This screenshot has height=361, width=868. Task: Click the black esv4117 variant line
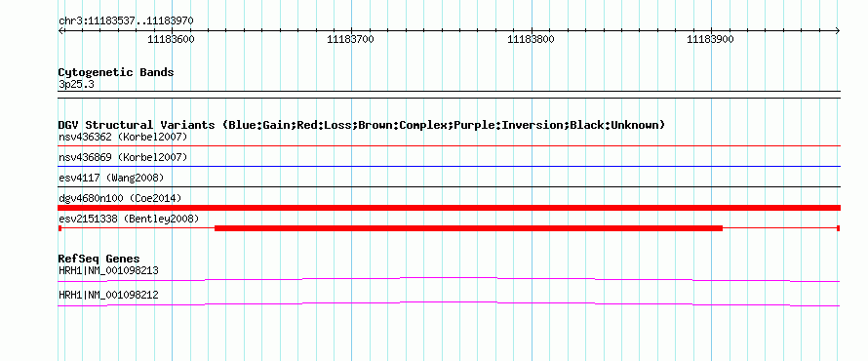449,187
